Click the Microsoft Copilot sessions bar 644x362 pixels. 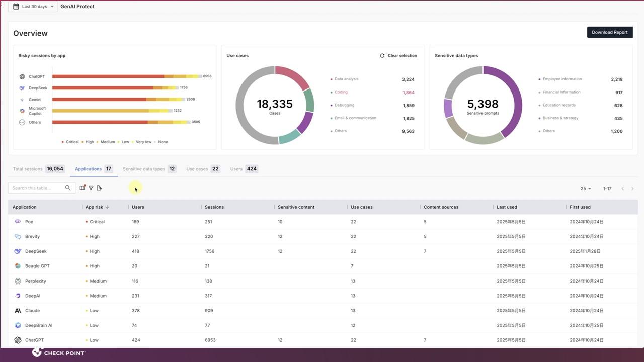pyautogui.click(x=112, y=111)
